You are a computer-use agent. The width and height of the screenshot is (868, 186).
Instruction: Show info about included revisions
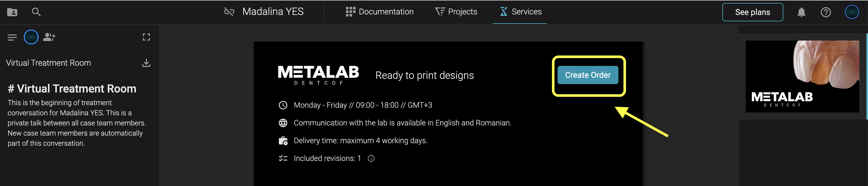click(x=371, y=158)
